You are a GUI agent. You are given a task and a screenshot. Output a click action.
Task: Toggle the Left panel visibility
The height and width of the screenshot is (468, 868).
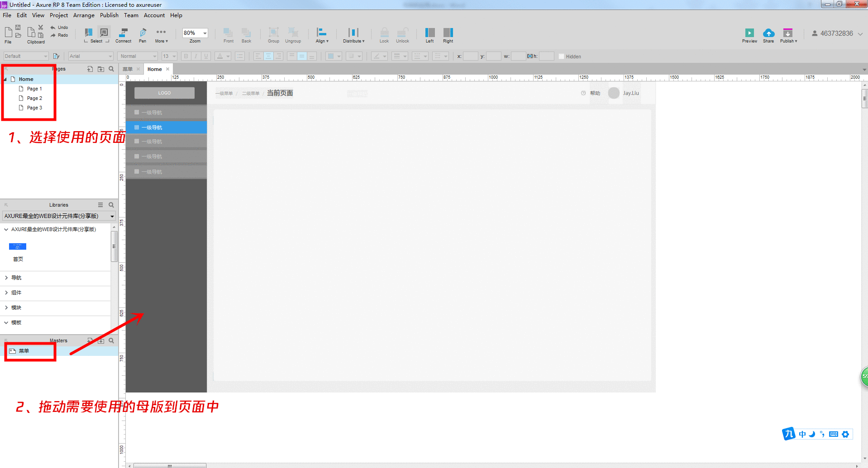coord(429,35)
